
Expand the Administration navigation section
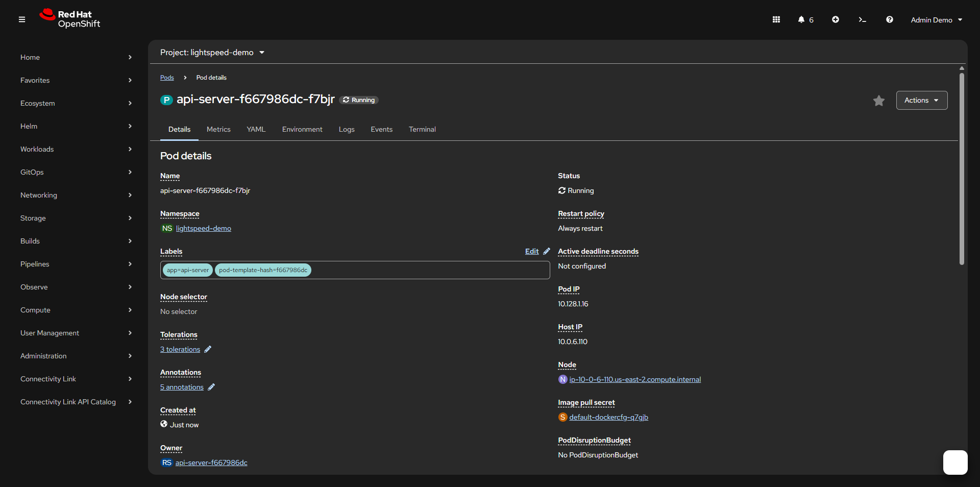tap(76, 356)
